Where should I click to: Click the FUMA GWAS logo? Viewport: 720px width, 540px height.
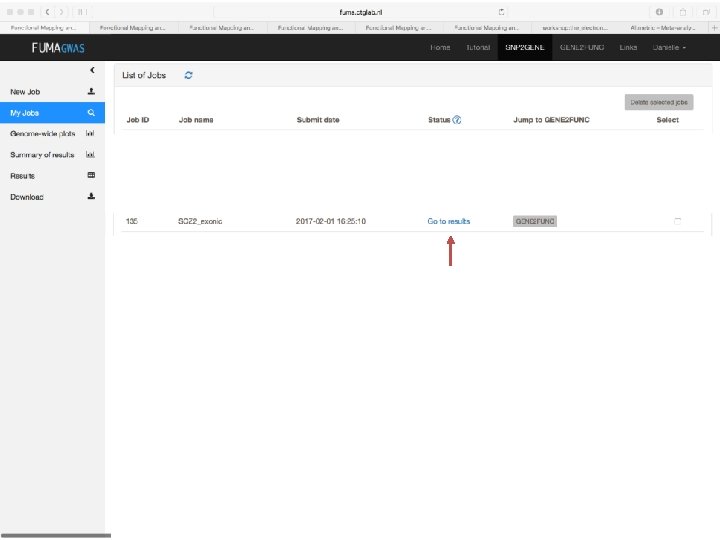point(58,48)
